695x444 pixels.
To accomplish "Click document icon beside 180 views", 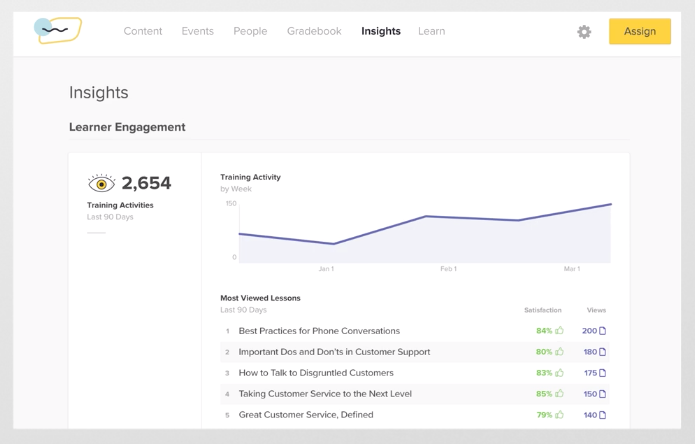I will coord(602,352).
